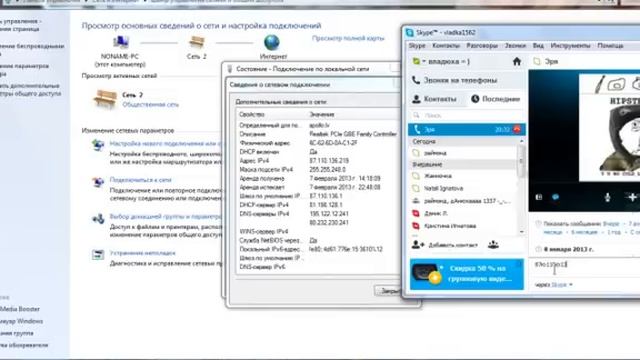Collapse the 'Вчерашние' group header in Skype
Image resolution: width=640 pixels, height=360 pixels.
click(463, 164)
